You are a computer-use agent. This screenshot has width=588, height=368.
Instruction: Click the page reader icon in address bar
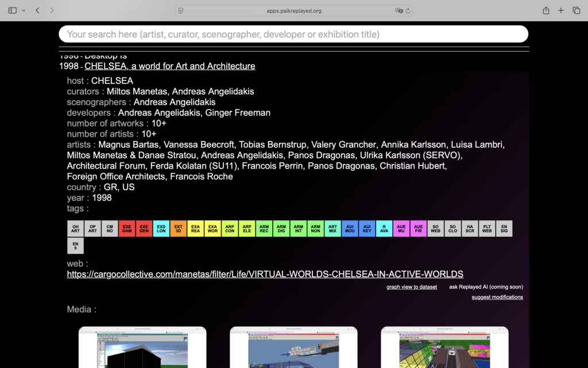[181, 10]
